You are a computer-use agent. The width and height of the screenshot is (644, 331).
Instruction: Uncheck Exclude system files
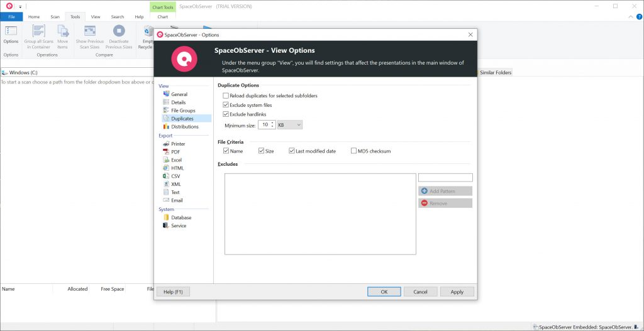(x=226, y=105)
